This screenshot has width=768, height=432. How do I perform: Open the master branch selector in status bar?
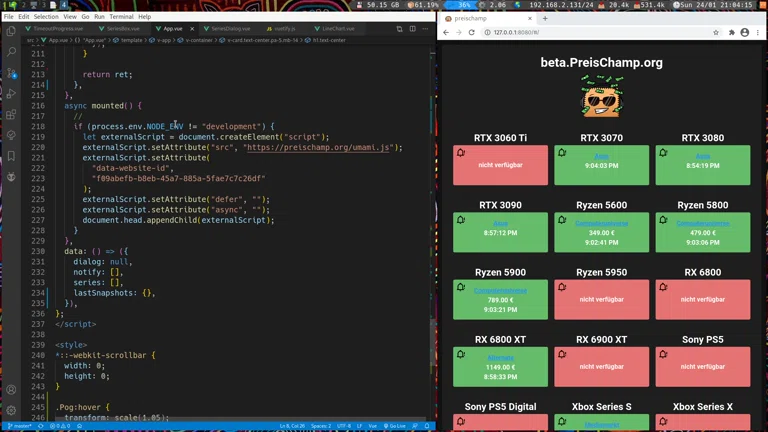click(x=18, y=426)
